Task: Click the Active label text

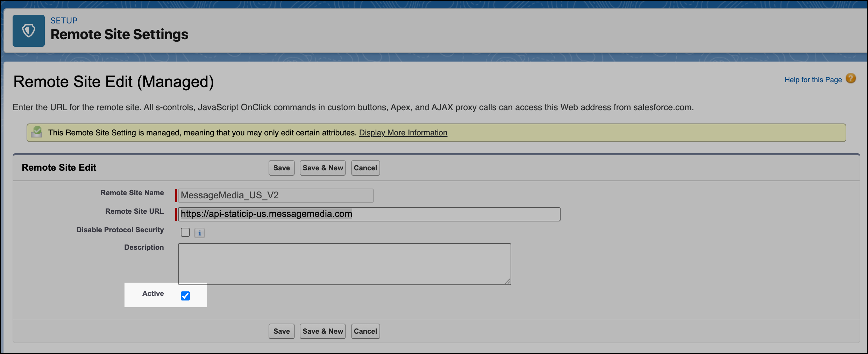Action: point(153,293)
